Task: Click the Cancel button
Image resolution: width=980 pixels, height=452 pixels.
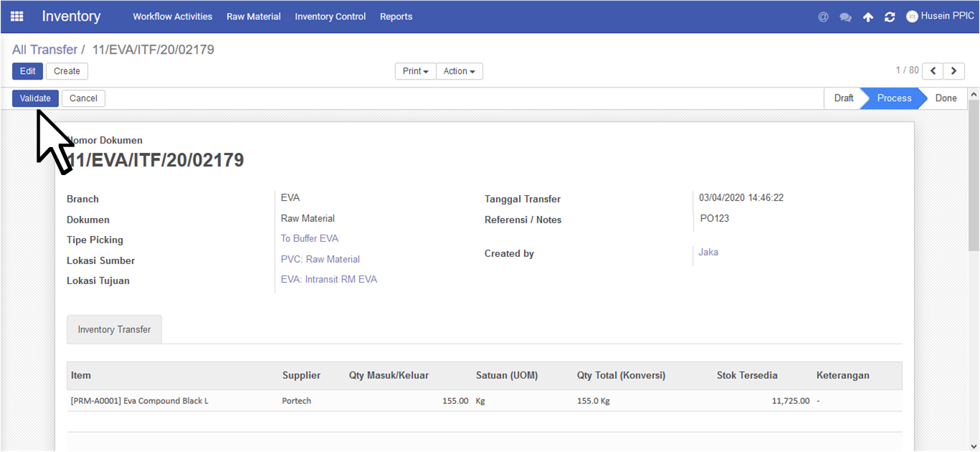Action: click(x=83, y=98)
